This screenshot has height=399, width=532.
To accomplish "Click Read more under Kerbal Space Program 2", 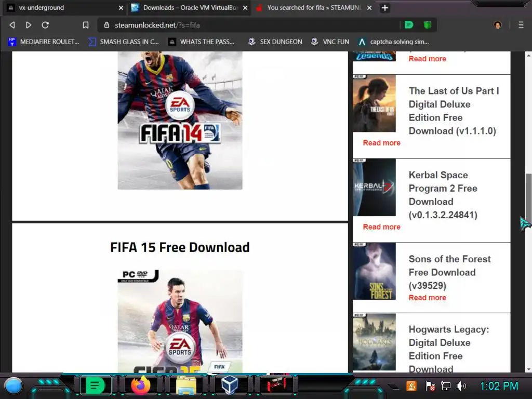I will coord(382,227).
